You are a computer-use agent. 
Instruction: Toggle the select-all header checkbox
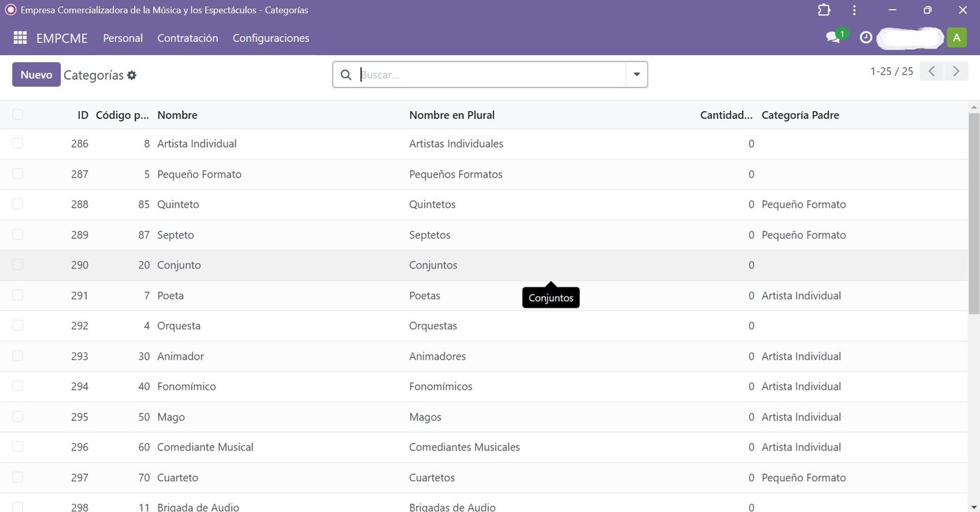(17, 115)
